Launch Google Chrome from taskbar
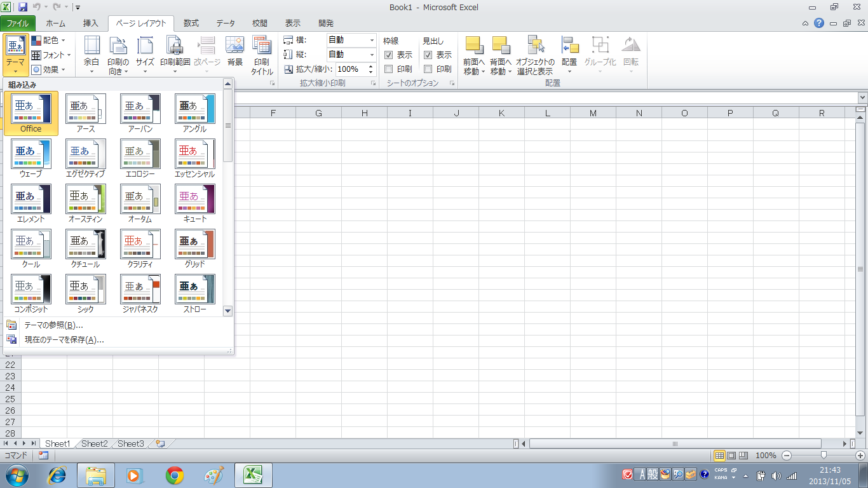The image size is (868, 488). 175,475
